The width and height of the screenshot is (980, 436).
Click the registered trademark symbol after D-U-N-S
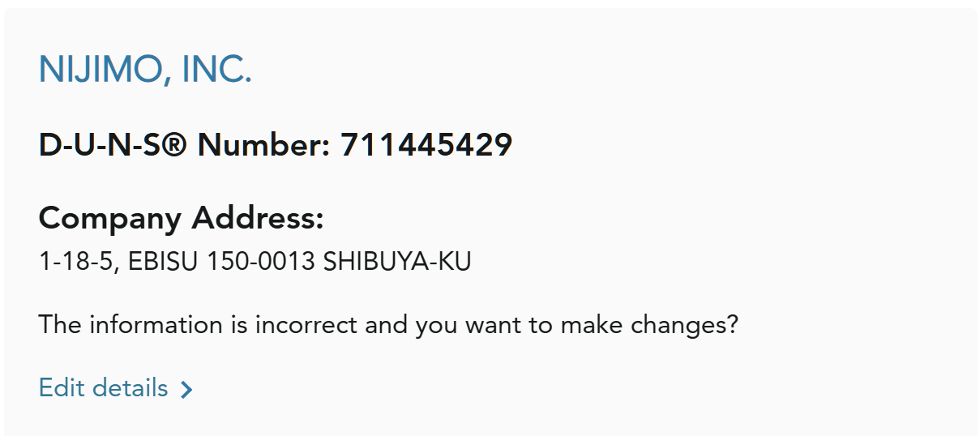click(178, 145)
